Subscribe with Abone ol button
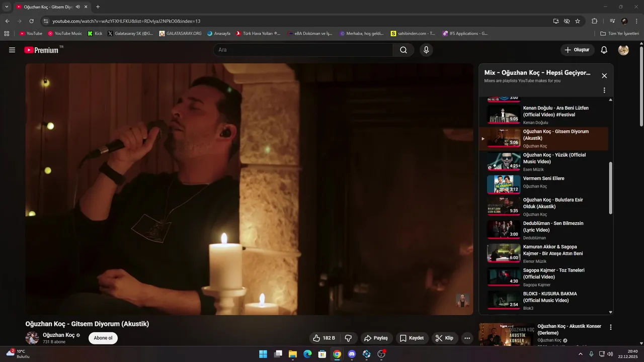 pyautogui.click(x=103, y=338)
